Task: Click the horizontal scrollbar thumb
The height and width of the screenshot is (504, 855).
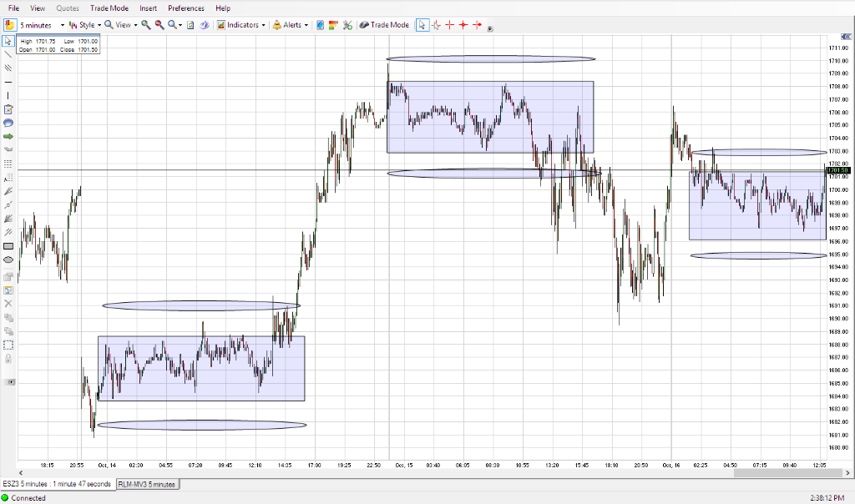Action: click(789, 473)
